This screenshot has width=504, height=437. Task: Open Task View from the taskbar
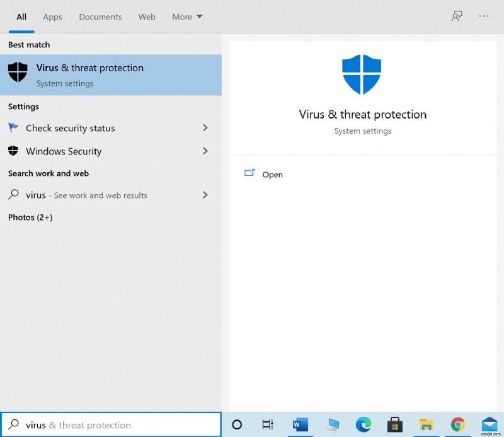tap(267, 425)
